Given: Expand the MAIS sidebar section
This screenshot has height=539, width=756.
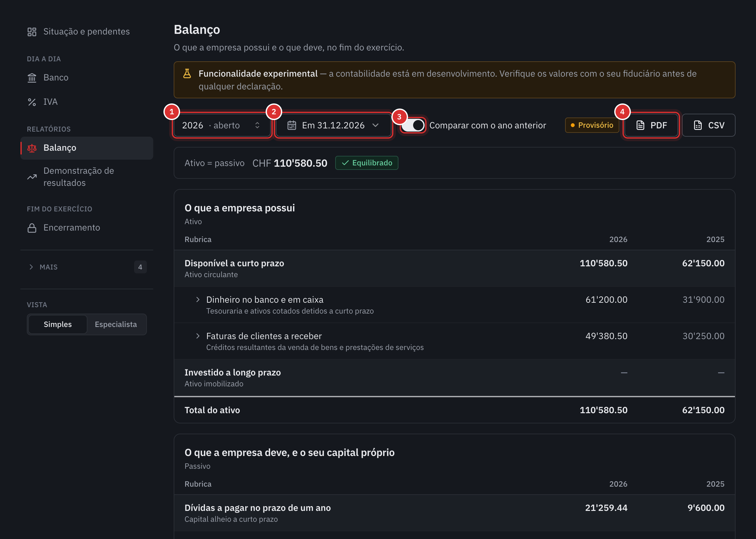Looking at the screenshot, I should coord(87,267).
